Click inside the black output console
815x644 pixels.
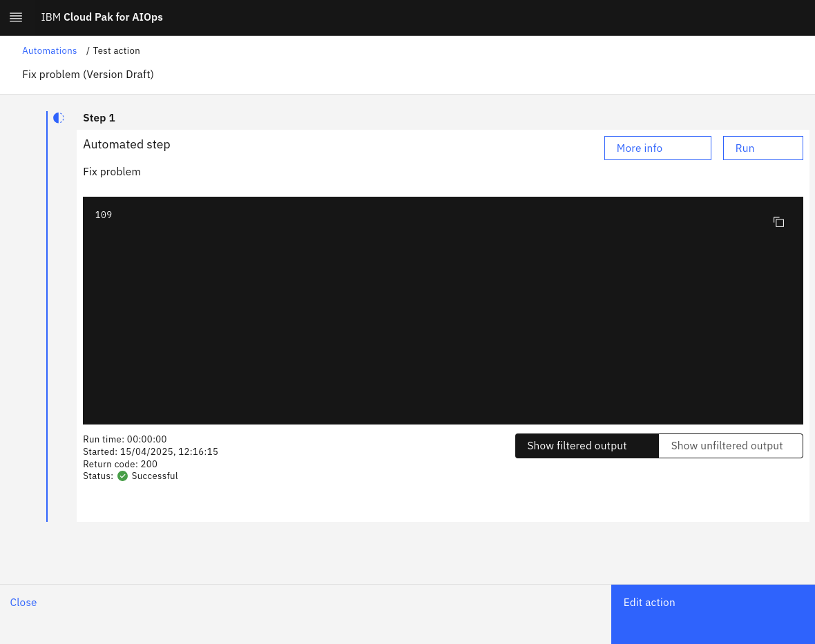443,311
